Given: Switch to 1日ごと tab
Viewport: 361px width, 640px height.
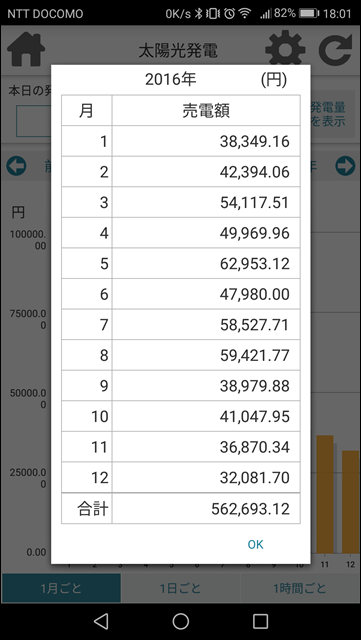Looking at the screenshot, I should pos(180,588).
